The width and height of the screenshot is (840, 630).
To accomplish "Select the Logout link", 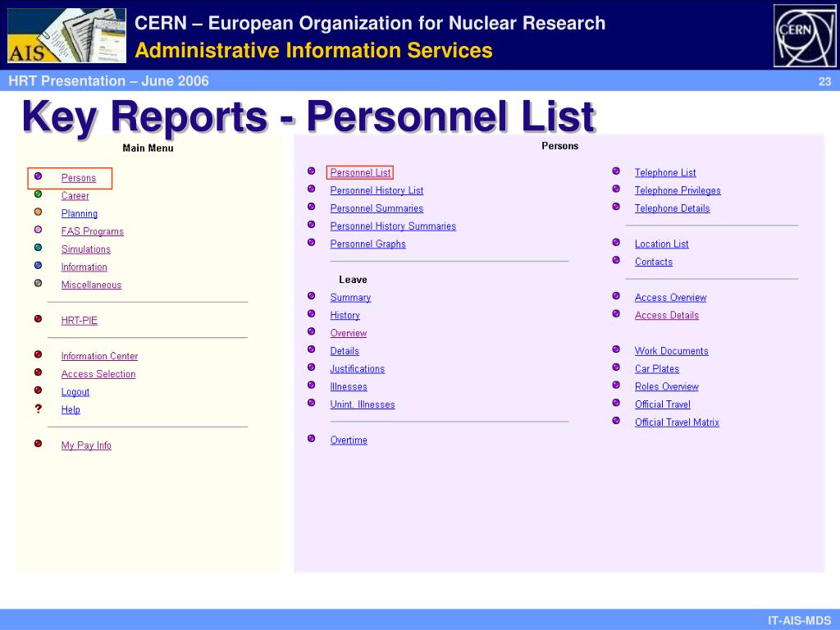I will (x=75, y=392).
